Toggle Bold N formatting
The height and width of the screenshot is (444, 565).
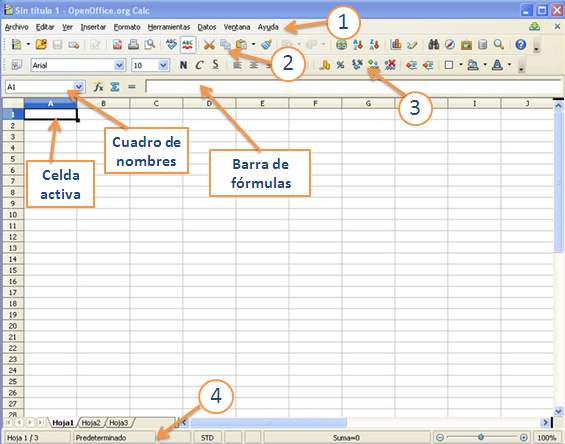tap(183, 65)
